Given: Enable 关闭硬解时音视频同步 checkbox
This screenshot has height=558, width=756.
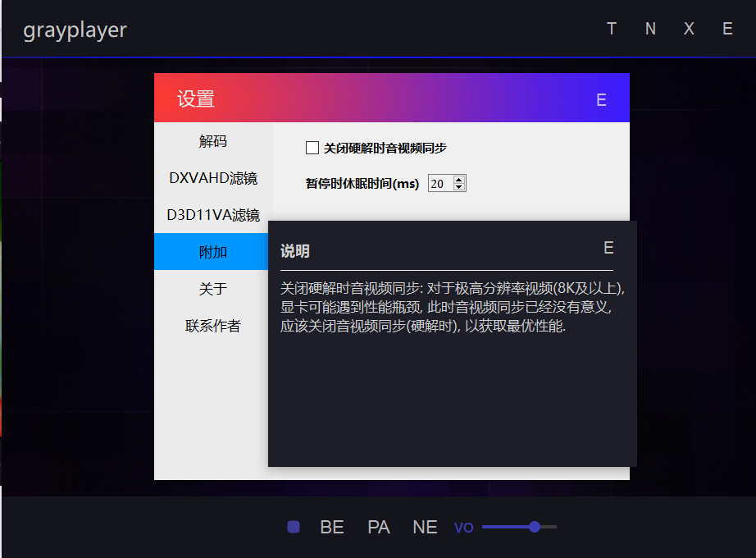Looking at the screenshot, I should click(312, 148).
